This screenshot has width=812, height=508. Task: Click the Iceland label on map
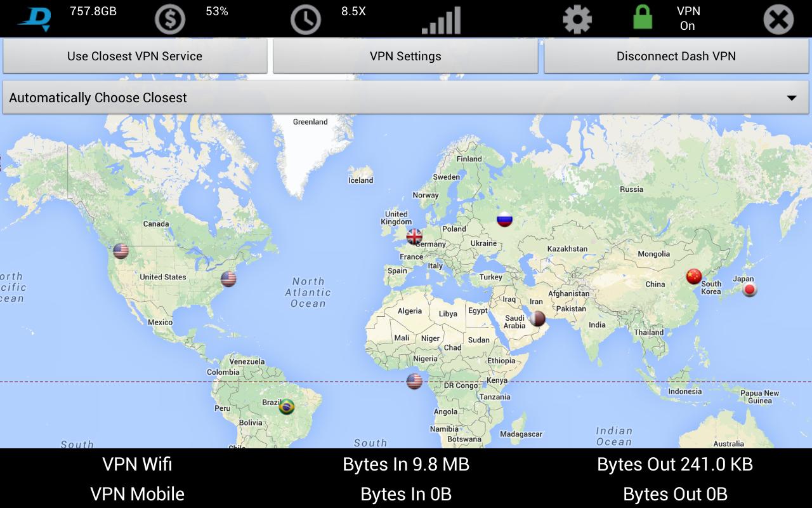(x=361, y=180)
